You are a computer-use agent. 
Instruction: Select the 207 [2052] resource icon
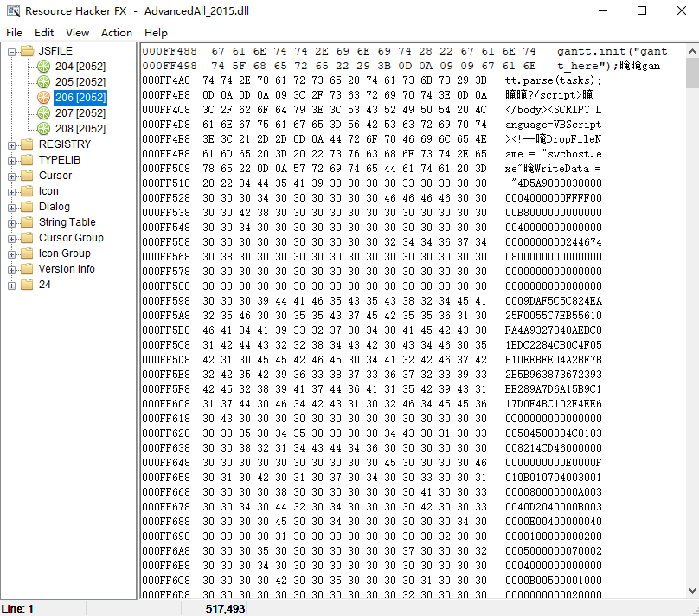(43, 113)
